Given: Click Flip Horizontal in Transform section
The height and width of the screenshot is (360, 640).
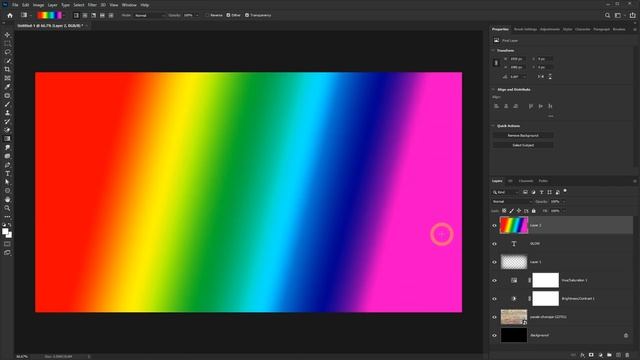Looking at the screenshot, I should pos(541,77).
